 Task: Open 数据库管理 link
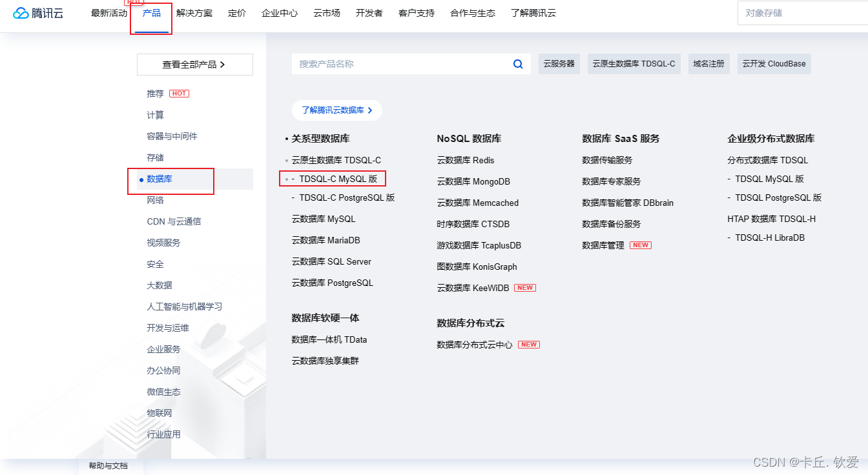click(603, 245)
